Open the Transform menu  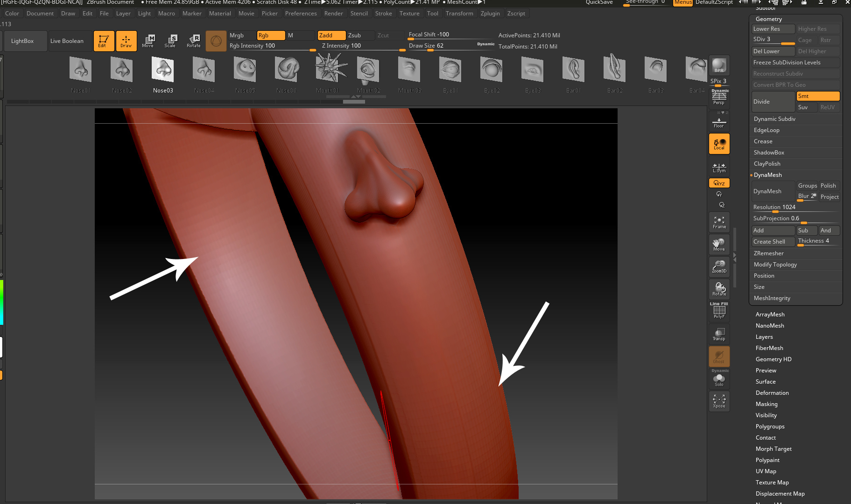[x=459, y=14]
